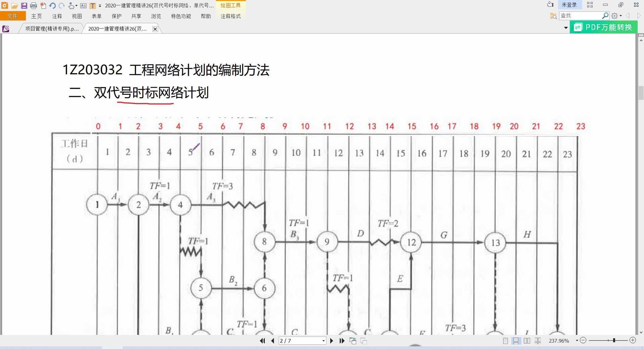Open the 浏览 ribbon tab
644x349 pixels.
coord(156,16)
